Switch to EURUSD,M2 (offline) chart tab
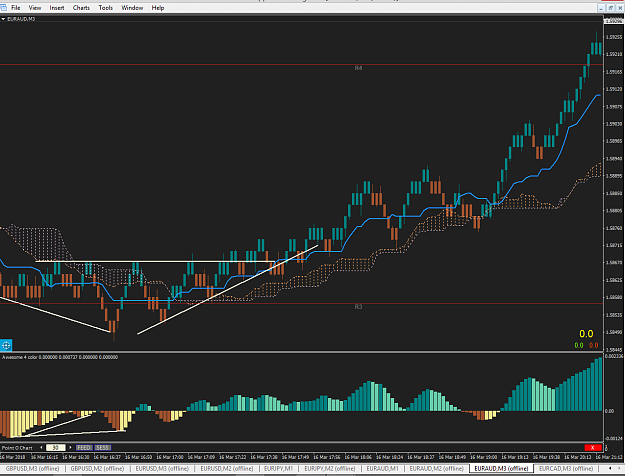Viewport: 625px width, 476px height. pyautogui.click(x=227, y=468)
